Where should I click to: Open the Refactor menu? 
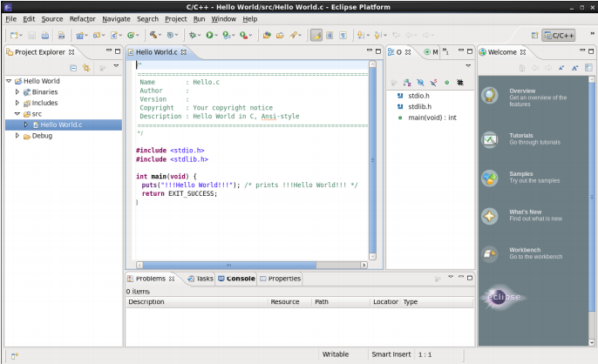82,19
